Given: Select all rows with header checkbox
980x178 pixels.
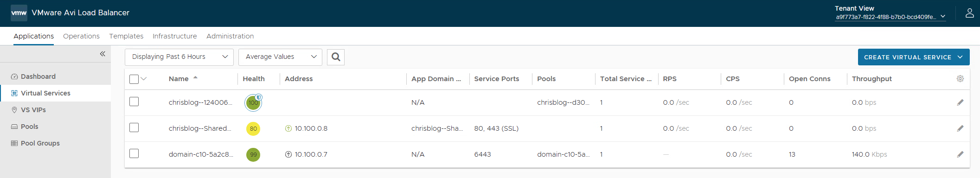Looking at the screenshot, I should pos(134,79).
